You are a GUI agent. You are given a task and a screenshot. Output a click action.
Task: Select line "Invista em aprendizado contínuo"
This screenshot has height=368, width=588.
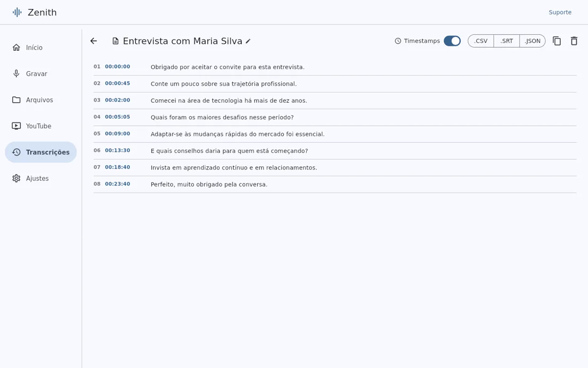234,167
